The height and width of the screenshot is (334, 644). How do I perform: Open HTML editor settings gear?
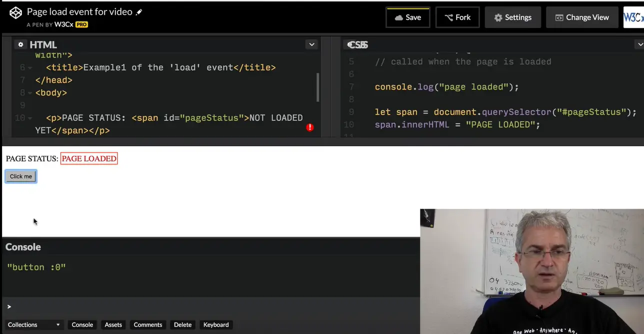click(20, 44)
